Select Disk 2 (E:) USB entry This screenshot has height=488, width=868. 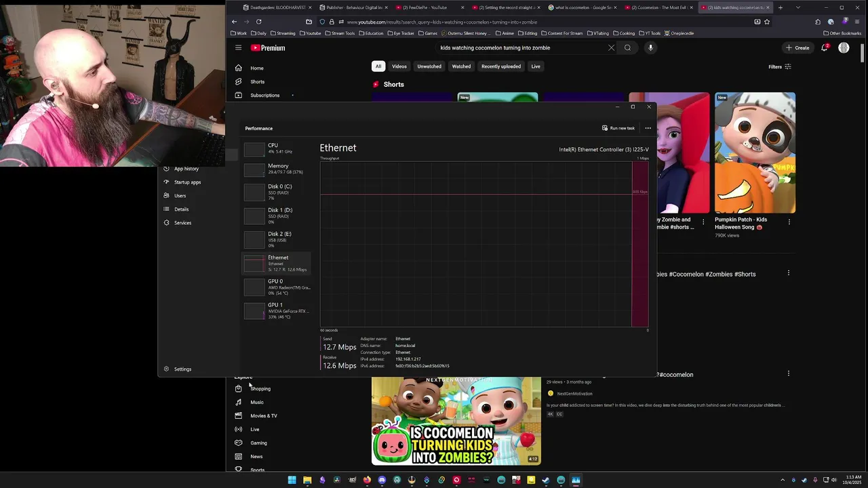[x=277, y=239]
